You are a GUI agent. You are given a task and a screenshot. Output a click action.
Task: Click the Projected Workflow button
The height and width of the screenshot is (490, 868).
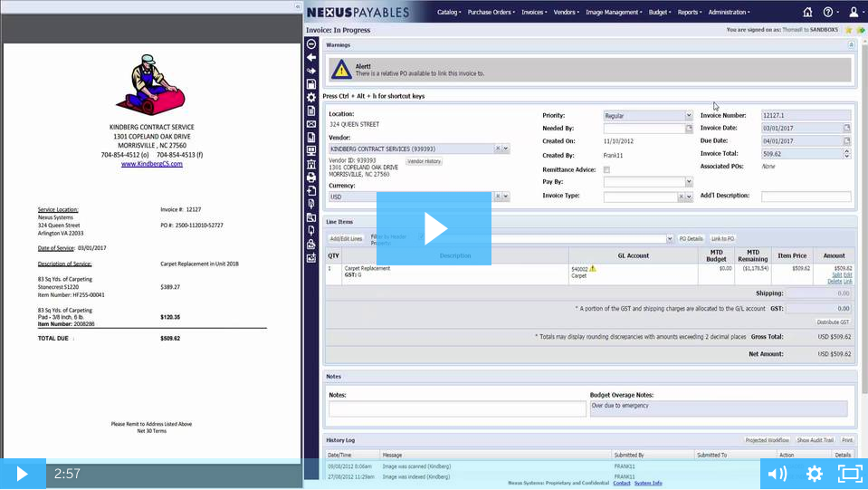point(767,440)
